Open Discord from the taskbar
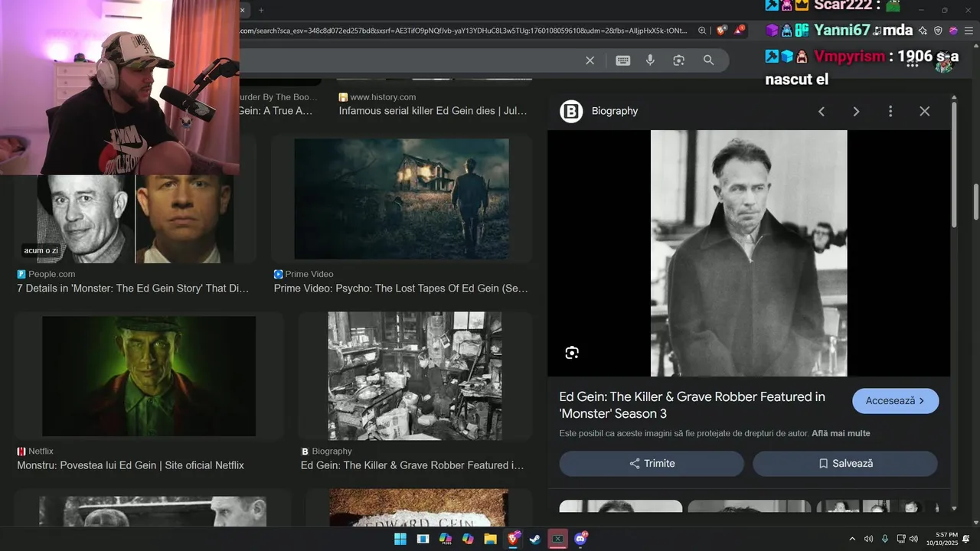This screenshot has width=980, height=551. [x=580, y=539]
